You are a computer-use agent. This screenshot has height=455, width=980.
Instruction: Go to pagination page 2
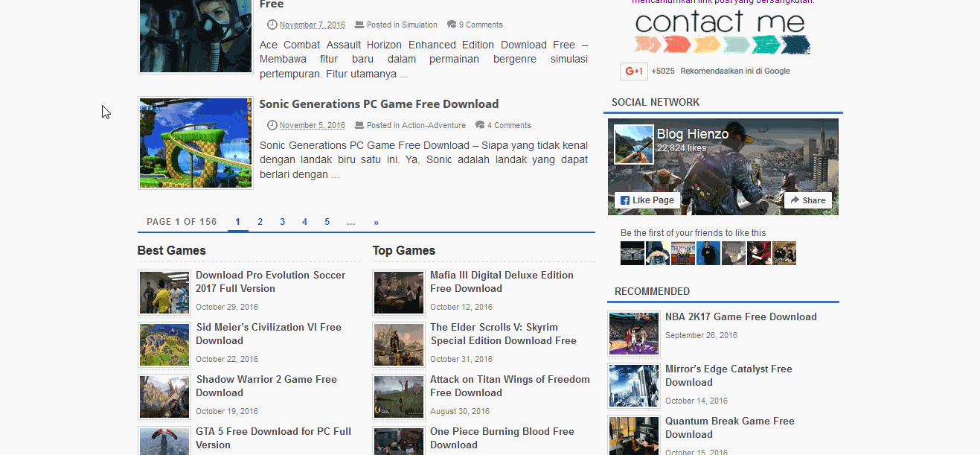point(260,222)
